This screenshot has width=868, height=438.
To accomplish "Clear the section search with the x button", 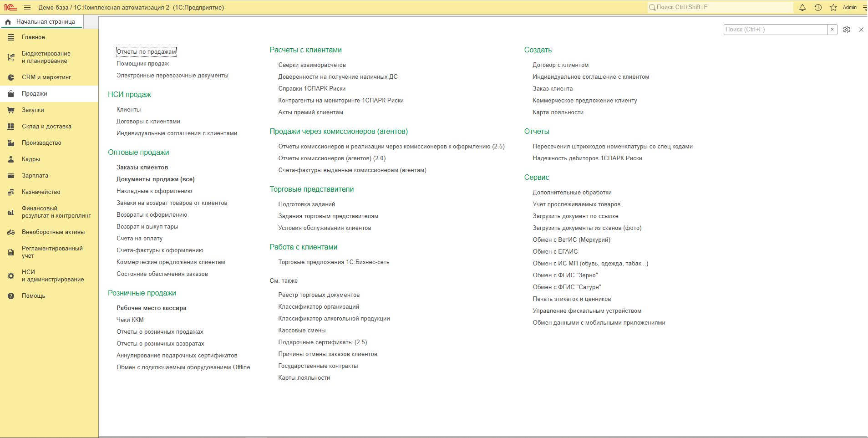I will tap(832, 30).
